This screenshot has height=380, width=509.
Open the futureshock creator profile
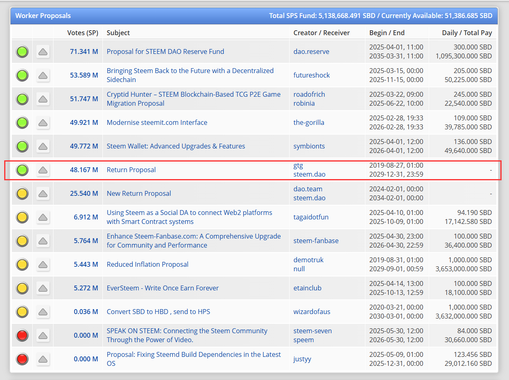click(312, 75)
